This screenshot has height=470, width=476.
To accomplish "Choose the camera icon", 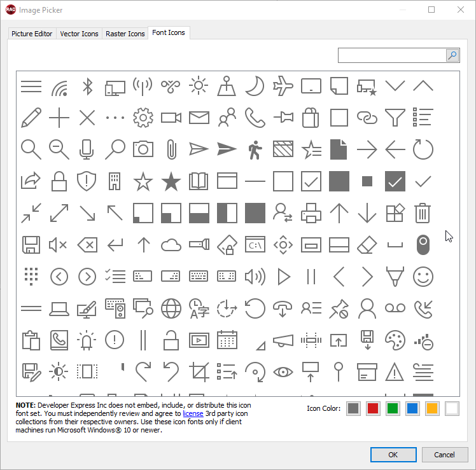I will coord(143,149).
